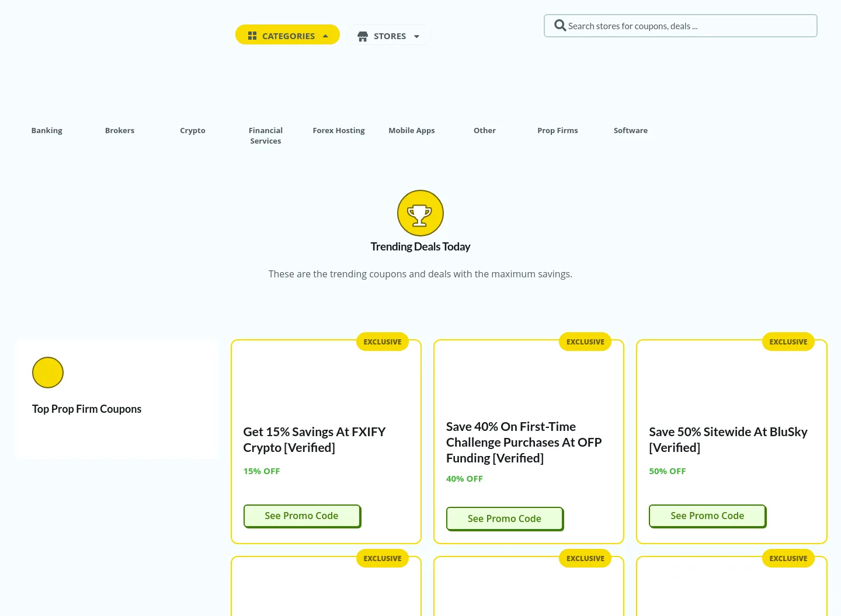Open the Crypto category
Image resolution: width=841 pixels, height=616 pixels.
point(193,130)
